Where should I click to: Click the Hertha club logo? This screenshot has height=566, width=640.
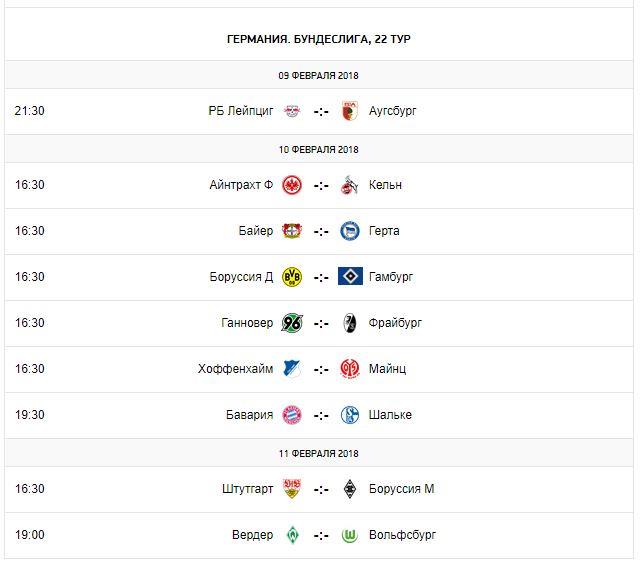349,231
